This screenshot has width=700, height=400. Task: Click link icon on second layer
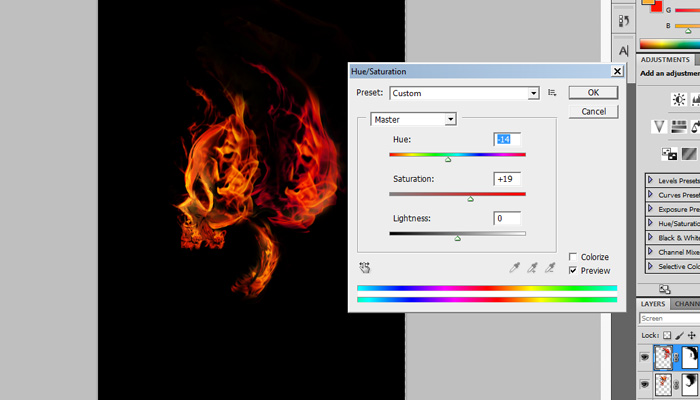[x=676, y=385]
